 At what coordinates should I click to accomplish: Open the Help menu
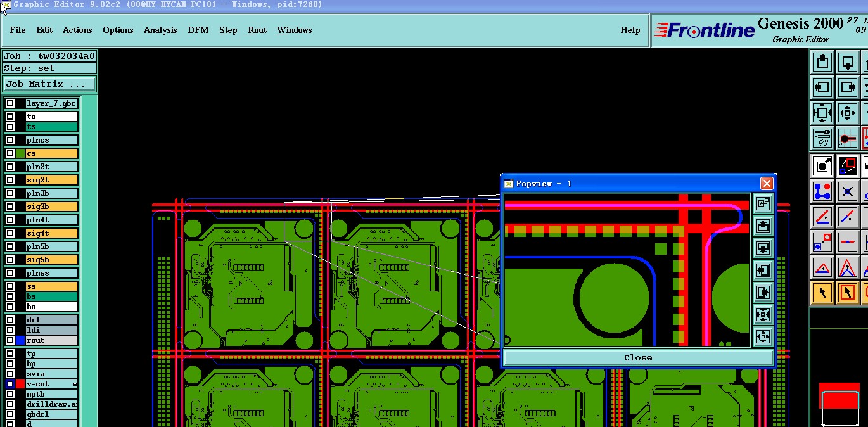point(630,30)
